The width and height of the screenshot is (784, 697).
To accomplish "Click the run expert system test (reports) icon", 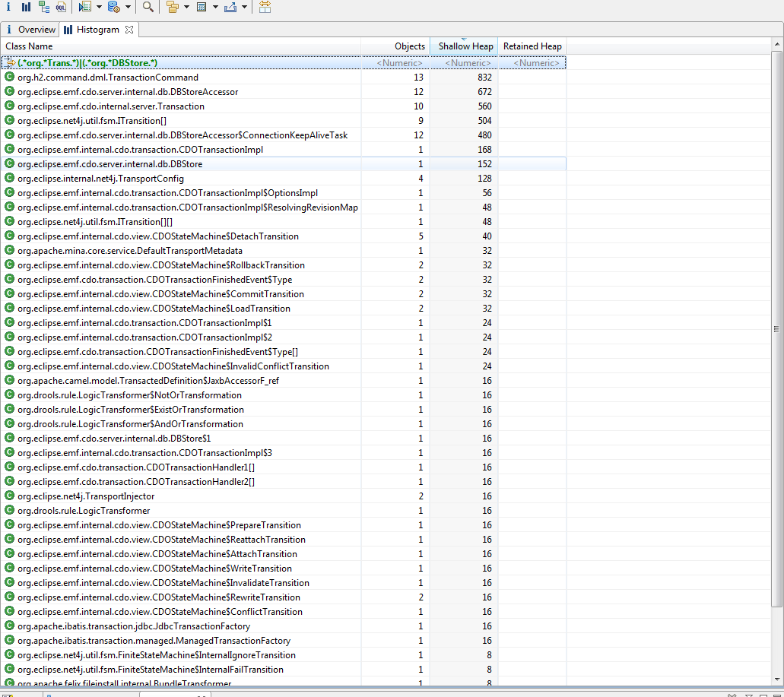I will [x=114, y=7].
